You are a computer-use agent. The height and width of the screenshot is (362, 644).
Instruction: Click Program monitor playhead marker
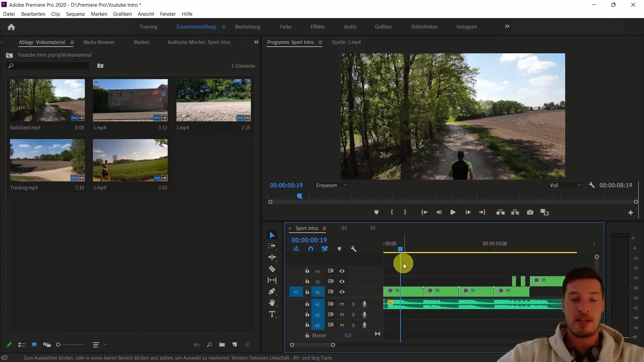click(x=300, y=196)
